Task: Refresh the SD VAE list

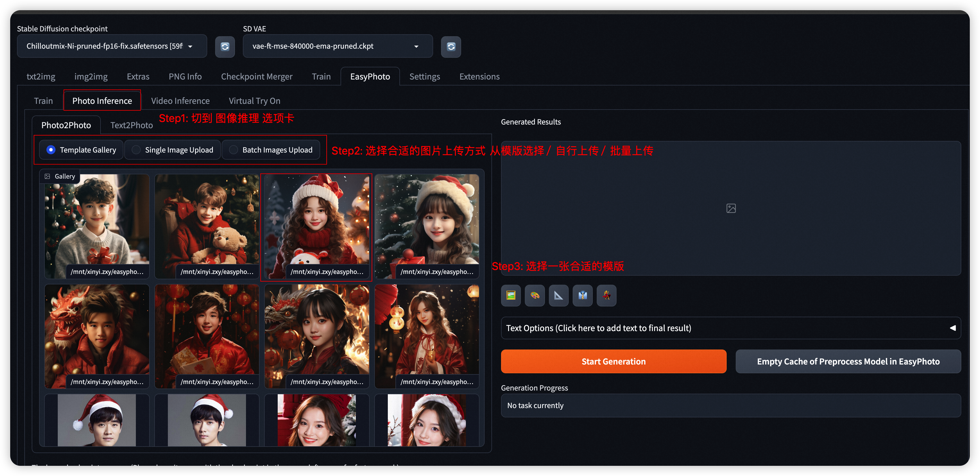Action: pyautogui.click(x=451, y=46)
